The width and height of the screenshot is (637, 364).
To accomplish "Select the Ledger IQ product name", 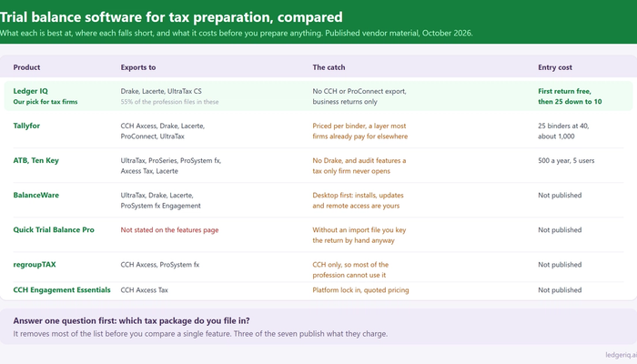I will pyautogui.click(x=30, y=91).
